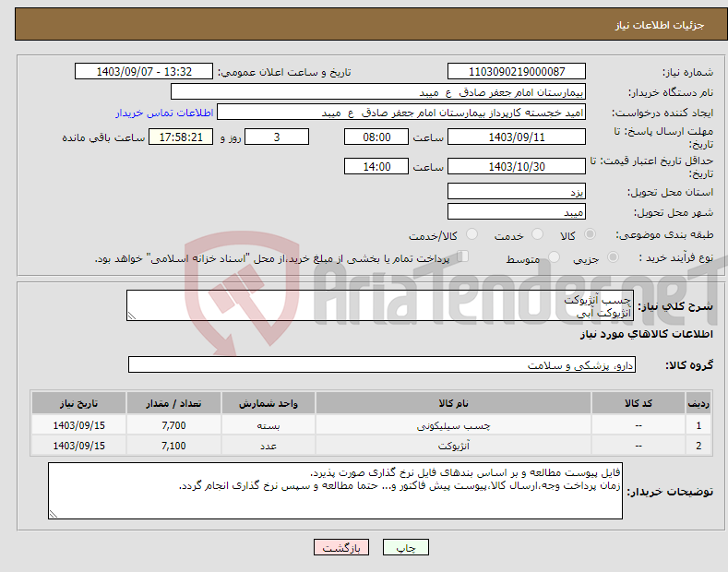
Task: Click the گروه کالا field دارو، پزشکی و سلامت
Action: (x=382, y=365)
